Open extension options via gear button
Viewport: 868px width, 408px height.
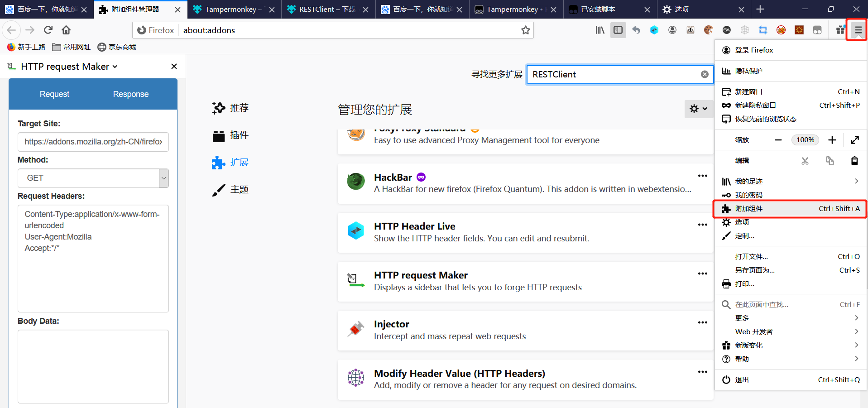699,109
